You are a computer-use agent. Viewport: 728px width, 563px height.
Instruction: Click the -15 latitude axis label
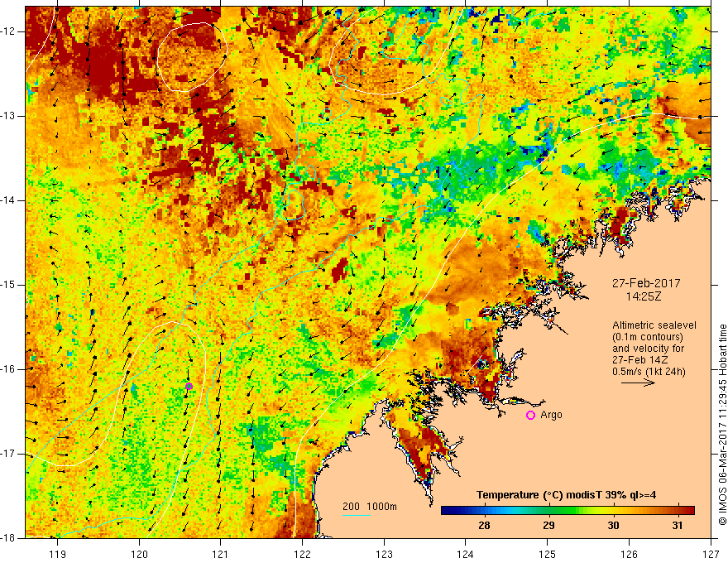pyautogui.click(x=9, y=285)
